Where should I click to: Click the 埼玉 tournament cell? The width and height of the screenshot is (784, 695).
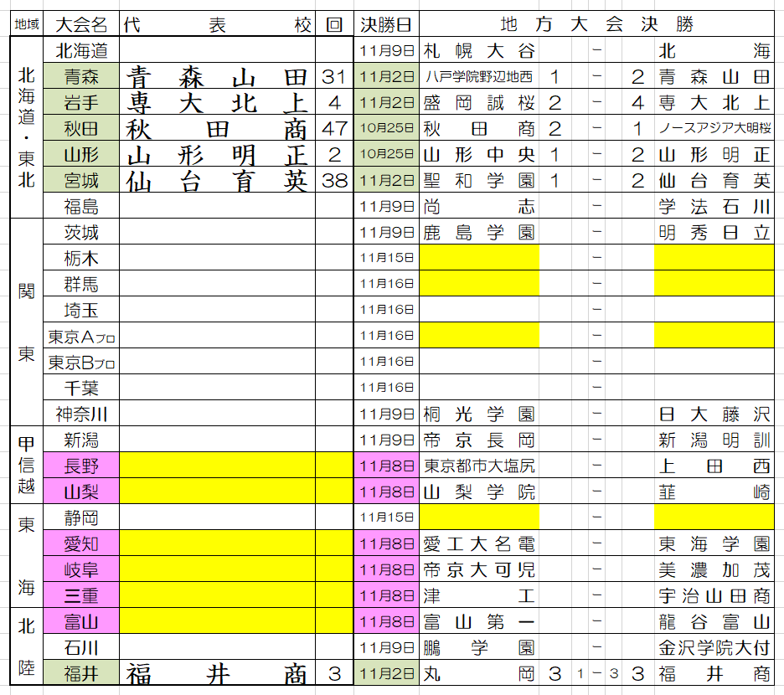coord(81,310)
